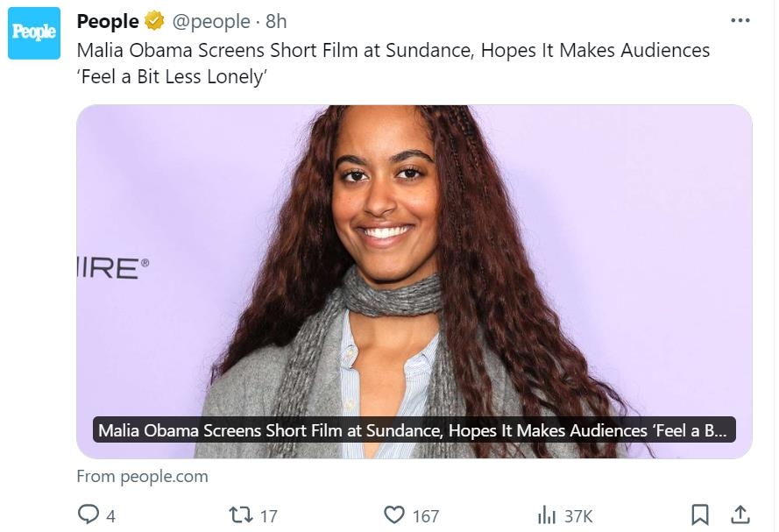The image size is (779, 532).
Task: Click the like count of 167
Action: pos(426,516)
